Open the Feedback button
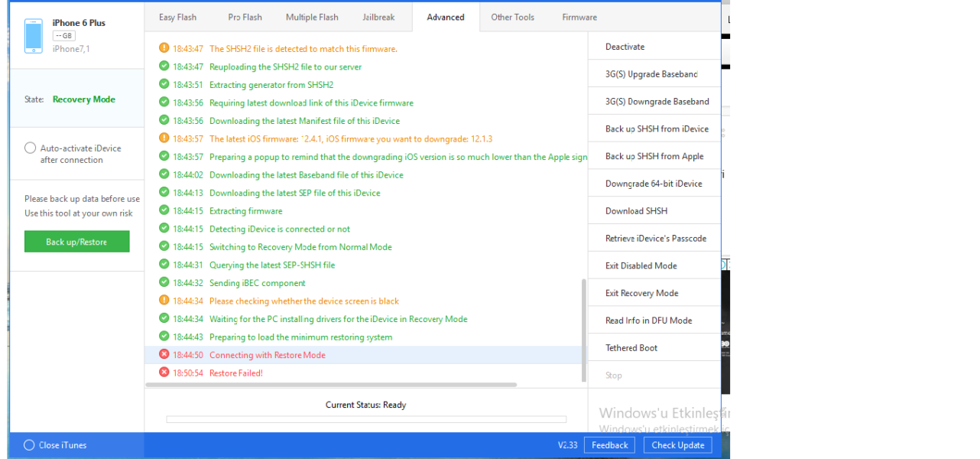Image resolution: width=980 pixels, height=459 pixels. 609,445
